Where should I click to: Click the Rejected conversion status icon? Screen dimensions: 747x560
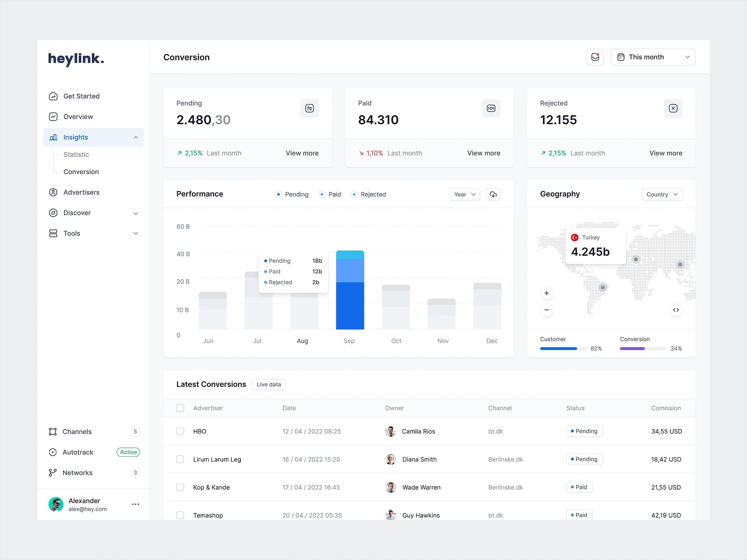coord(673,108)
